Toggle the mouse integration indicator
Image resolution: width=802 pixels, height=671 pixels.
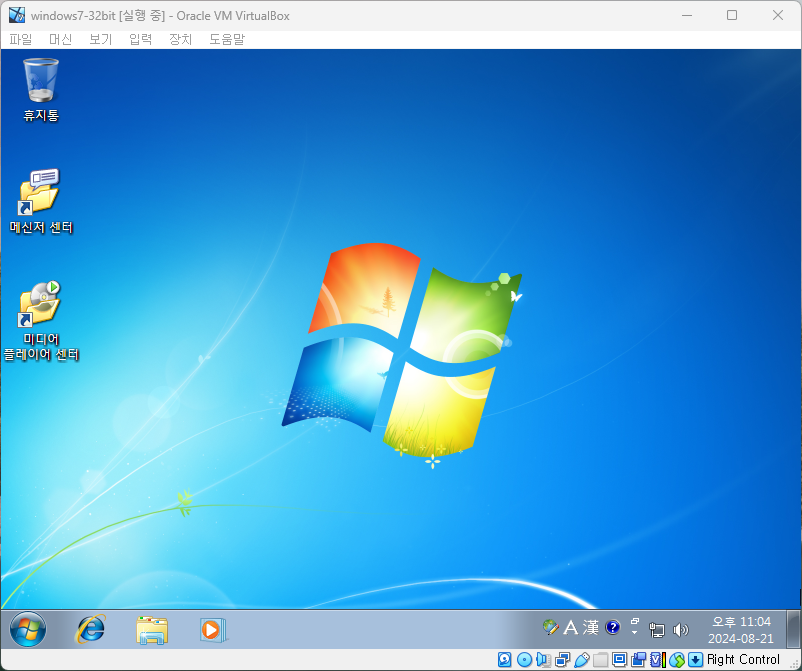click(x=676, y=660)
